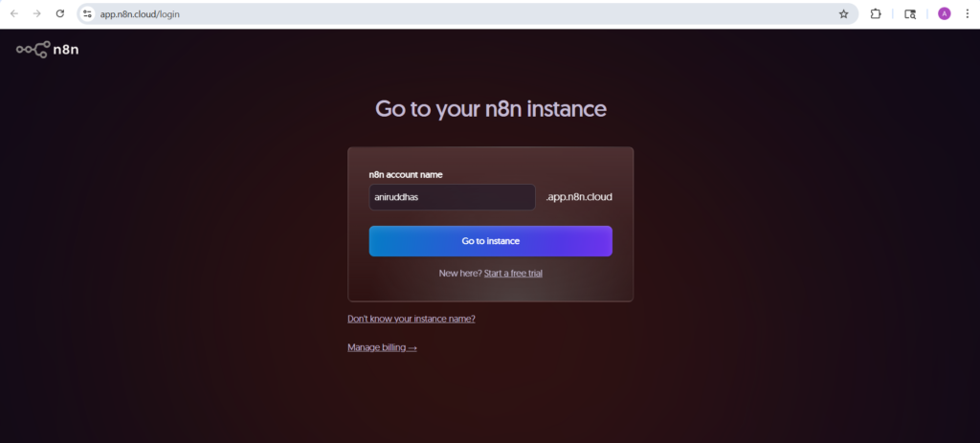Click the New here? text
This screenshot has width=980, height=443.
[460, 273]
